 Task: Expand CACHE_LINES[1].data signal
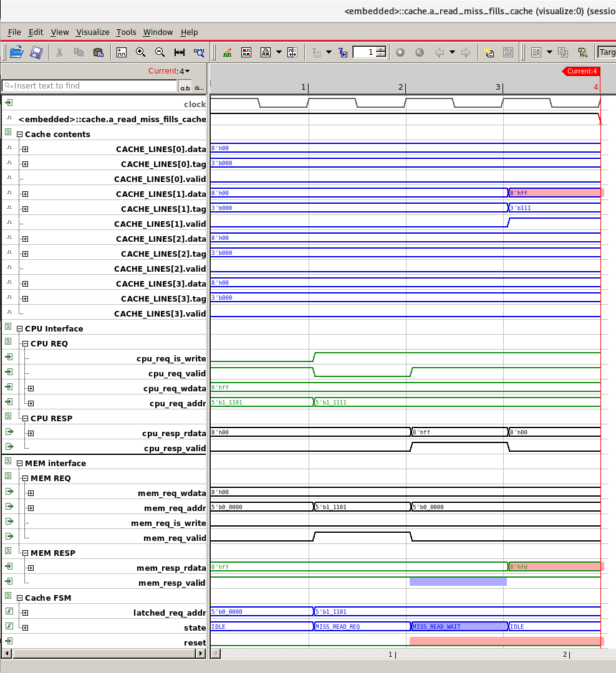click(x=26, y=194)
